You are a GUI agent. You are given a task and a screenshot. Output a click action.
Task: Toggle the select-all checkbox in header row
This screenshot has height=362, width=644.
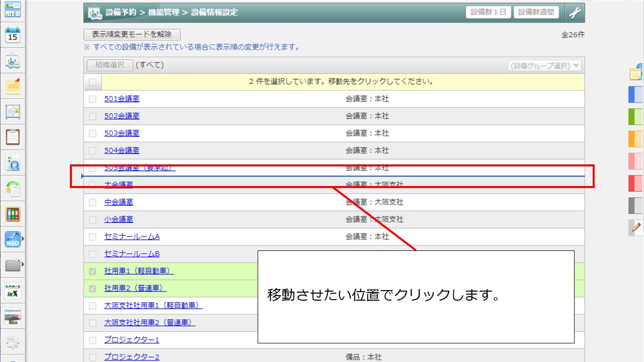93,81
